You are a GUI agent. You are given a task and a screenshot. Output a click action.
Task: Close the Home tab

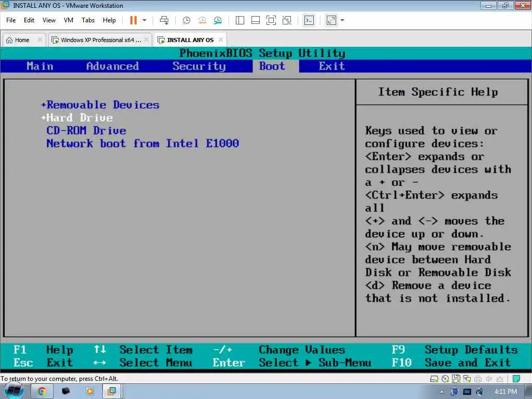click(x=40, y=39)
